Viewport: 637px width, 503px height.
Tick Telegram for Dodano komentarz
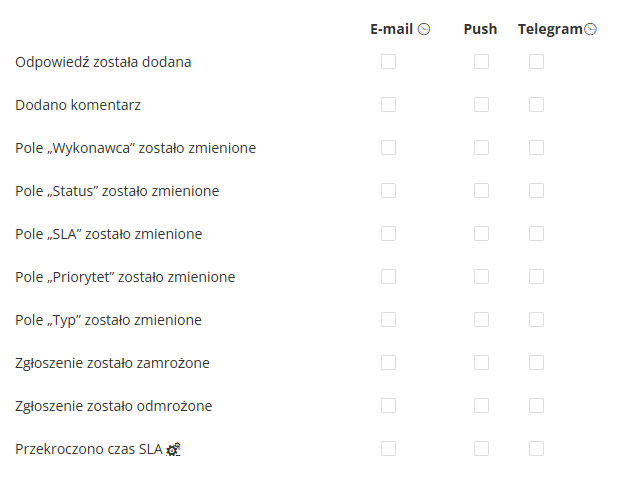pyautogui.click(x=536, y=105)
